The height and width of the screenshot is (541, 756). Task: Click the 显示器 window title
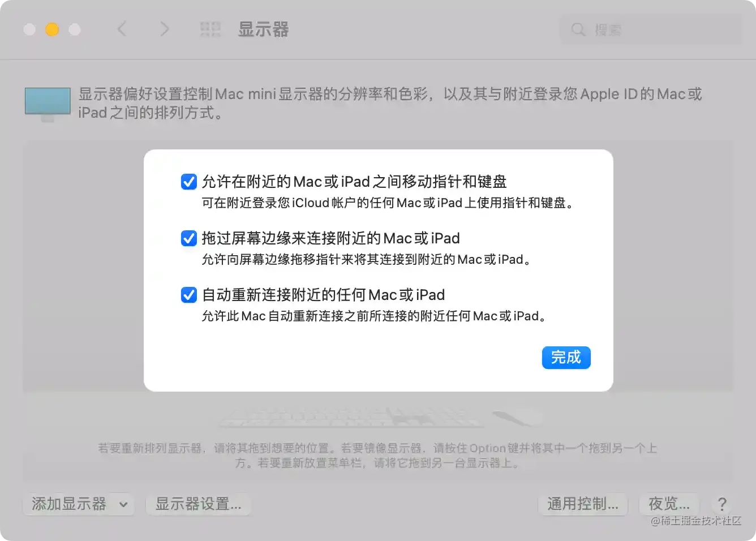coord(264,29)
